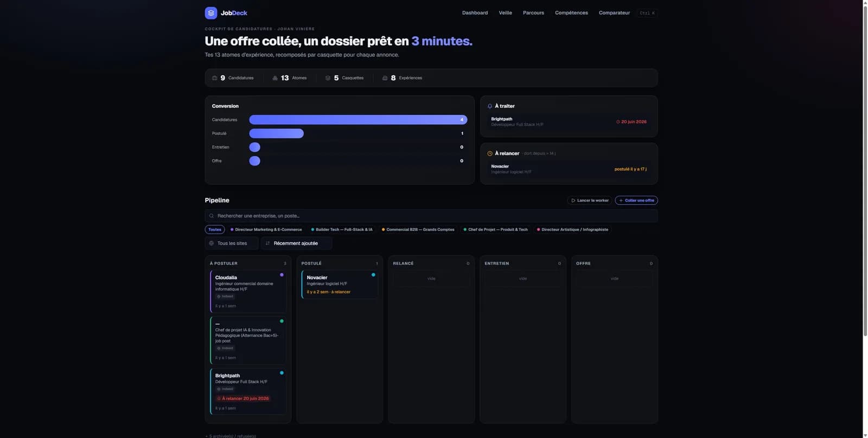Click the bell icon in À traiter panel
The image size is (868, 438).
(490, 106)
